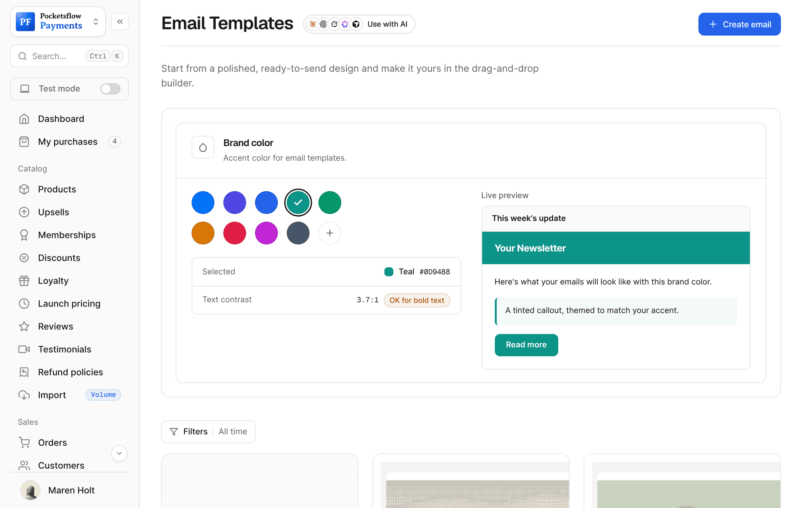
Task: Open the beige pattern template thumbnail
Action: [471, 481]
